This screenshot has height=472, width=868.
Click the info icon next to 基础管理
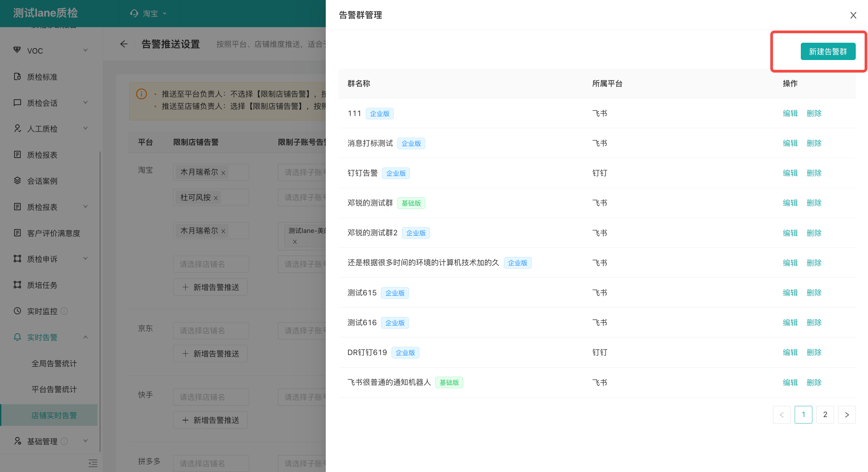64,441
